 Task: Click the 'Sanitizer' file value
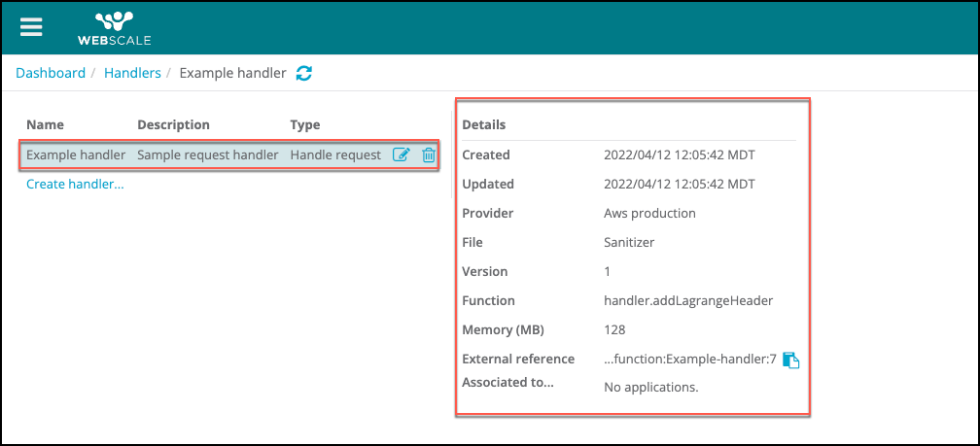[x=629, y=242]
